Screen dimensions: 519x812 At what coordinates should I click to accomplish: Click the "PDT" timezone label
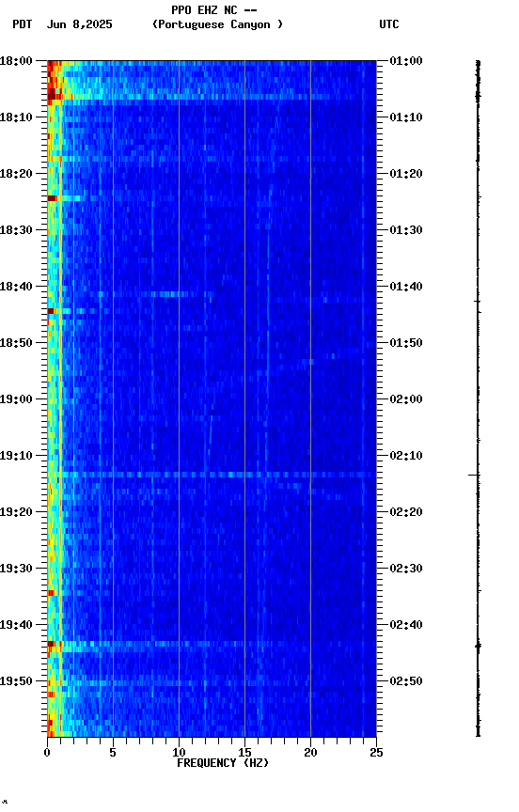pyautogui.click(x=23, y=24)
